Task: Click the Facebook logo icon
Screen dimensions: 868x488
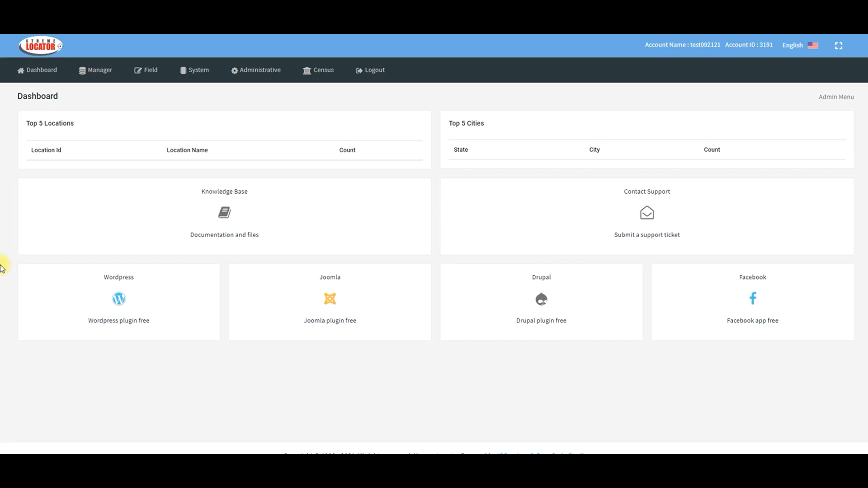Action: click(x=753, y=298)
